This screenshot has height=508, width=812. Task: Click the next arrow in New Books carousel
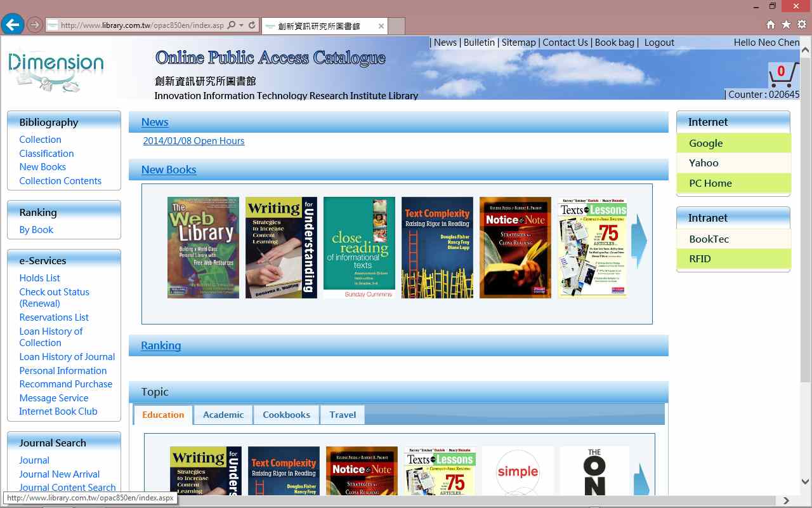[x=640, y=242]
